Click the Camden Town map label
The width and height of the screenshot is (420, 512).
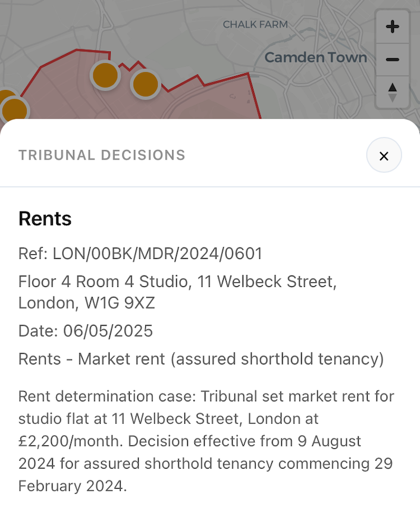pos(315,57)
